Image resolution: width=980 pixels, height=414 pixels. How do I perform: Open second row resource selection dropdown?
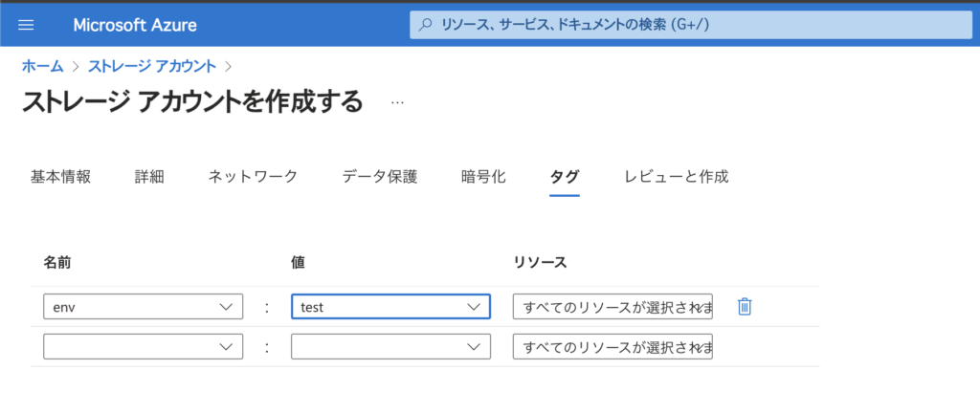pos(612,346)
